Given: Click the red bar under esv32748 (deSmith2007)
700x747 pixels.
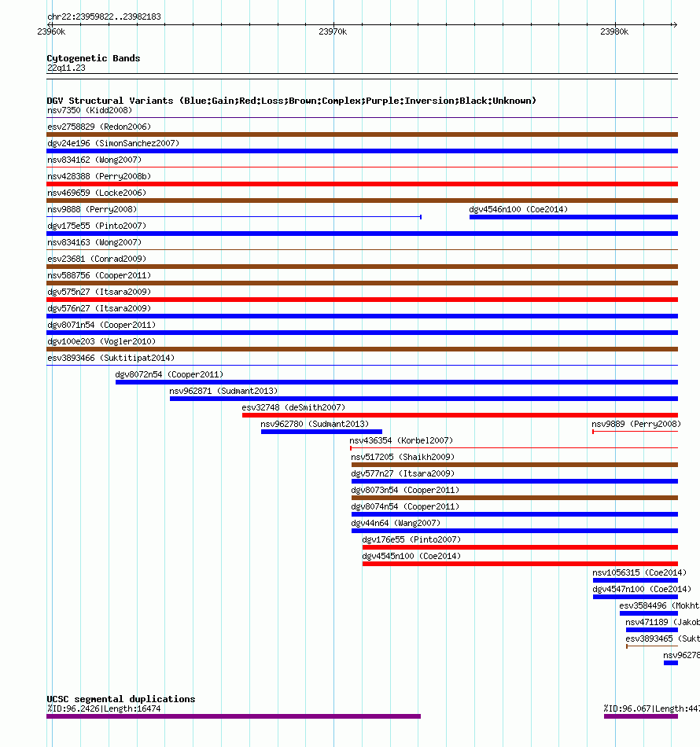Looking at the screenshot, I should pos(460,415).
